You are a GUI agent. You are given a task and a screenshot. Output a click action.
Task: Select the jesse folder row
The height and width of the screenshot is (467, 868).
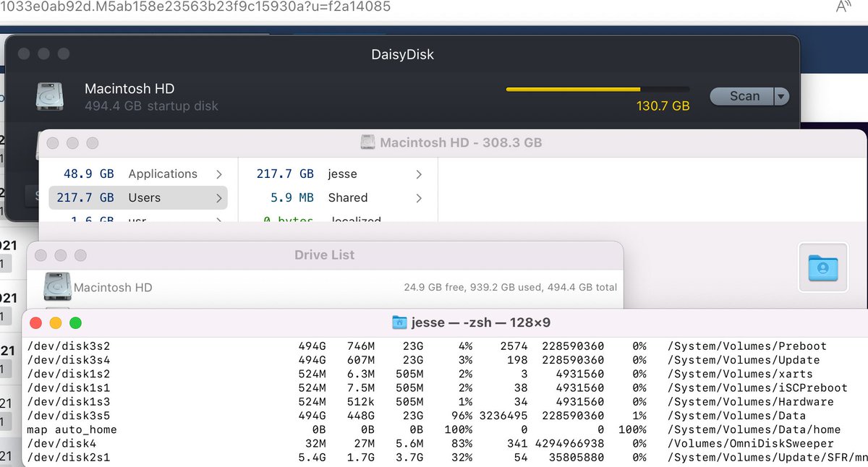[338, 173]
